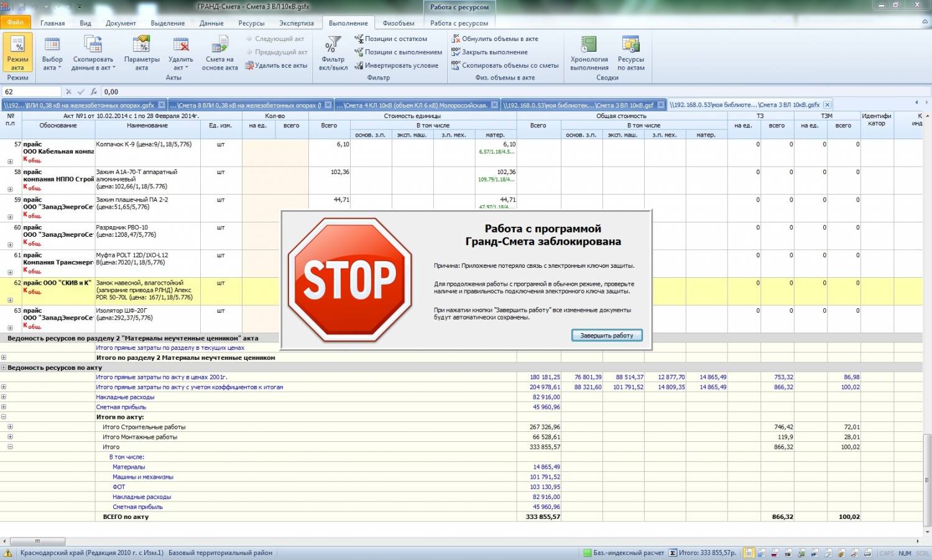Click Базовый территориальный район status text

(x=221, y=553)
